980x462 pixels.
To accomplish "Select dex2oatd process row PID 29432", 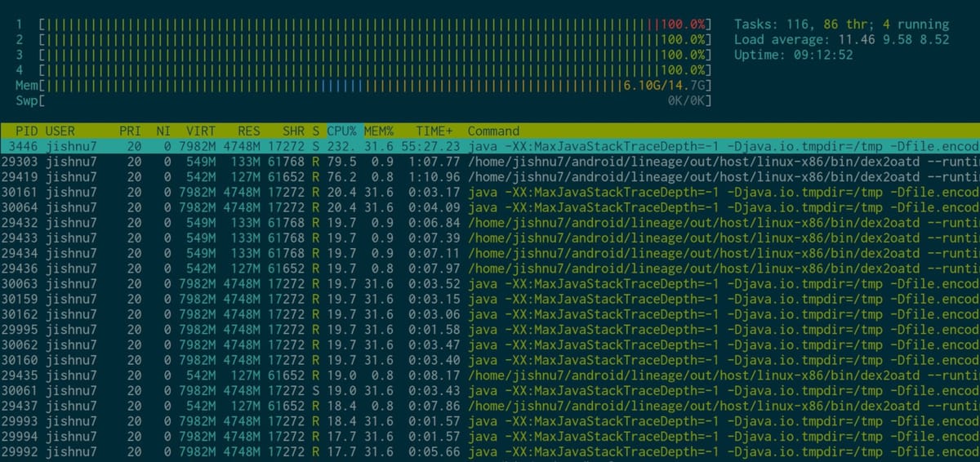I will [x=490, y=223].
